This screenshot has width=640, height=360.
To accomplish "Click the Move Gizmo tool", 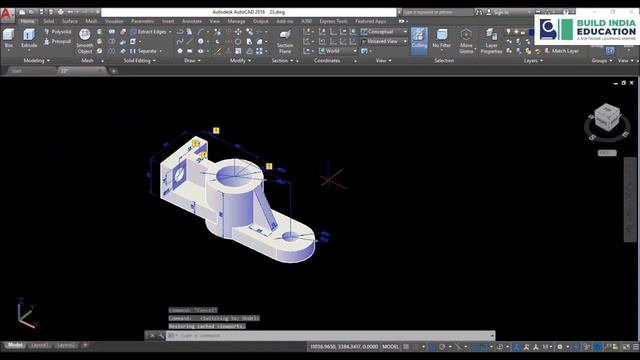I will tap(466, 41).
